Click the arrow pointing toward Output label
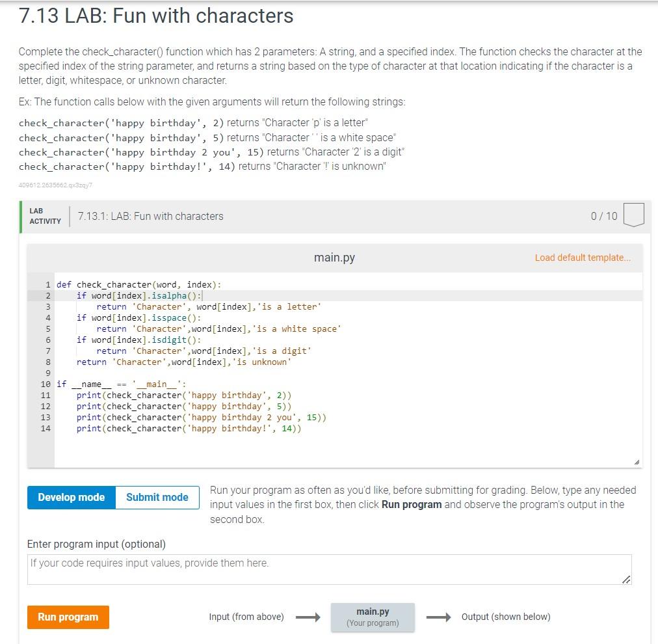The image size is (658, 644). (440, 616)
